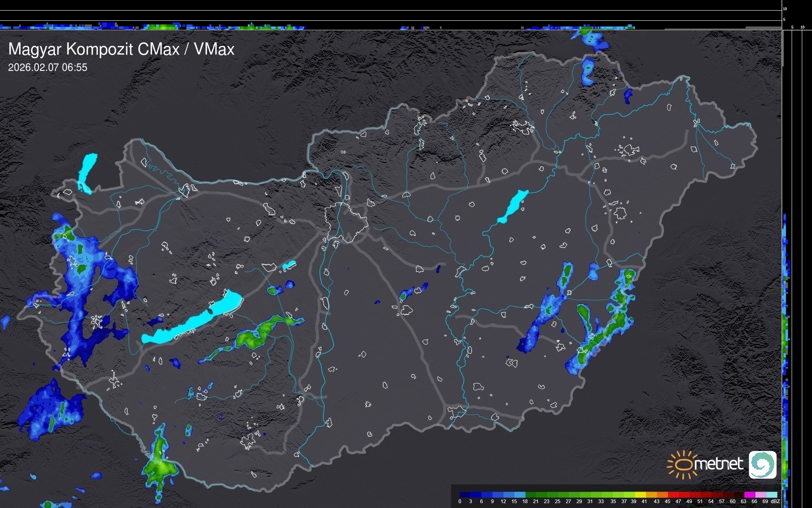The height and width of the screenshot is (508, 812).
Task: Click the 2026.02.07 06:55 timestamp
Action: pyautogui.click(x=48, y=68)
